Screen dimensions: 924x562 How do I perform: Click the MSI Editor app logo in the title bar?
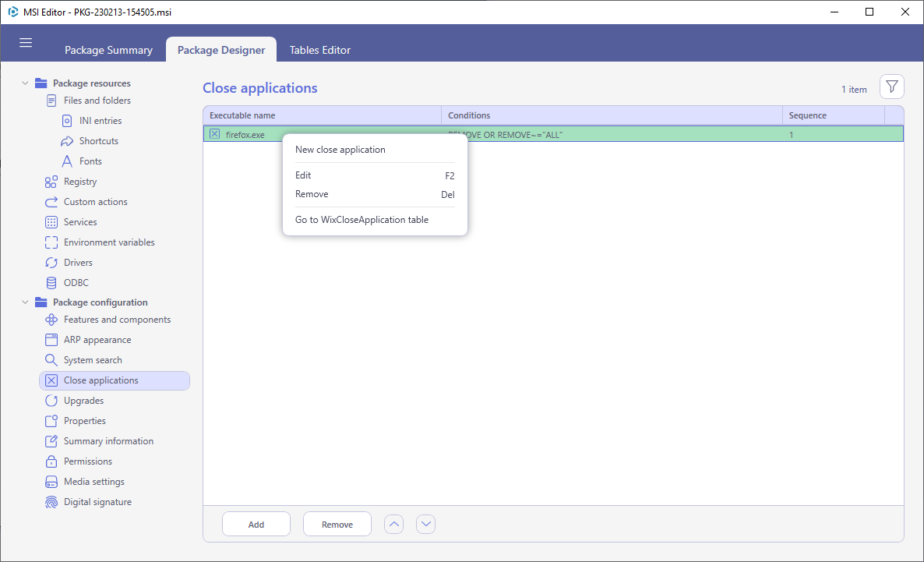13,12
